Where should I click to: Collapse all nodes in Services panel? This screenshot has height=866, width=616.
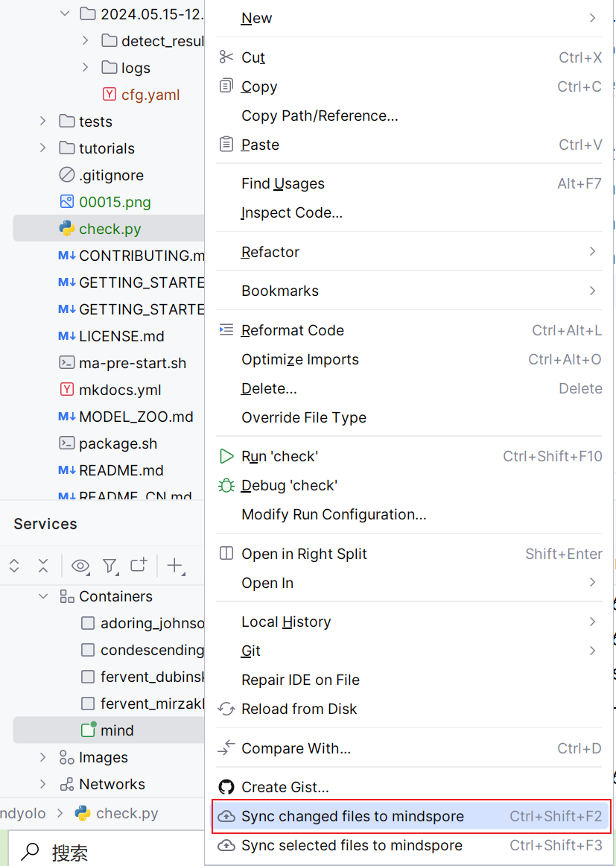[42, 566]
